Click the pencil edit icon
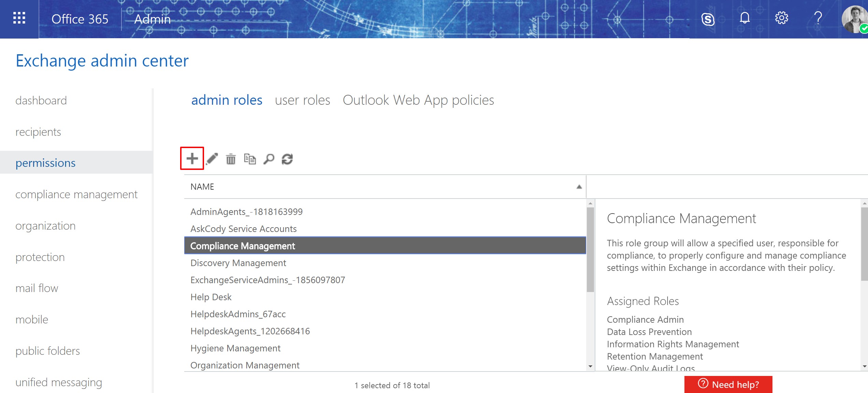This screenshot has width=868, height=393. click(212, 159)
